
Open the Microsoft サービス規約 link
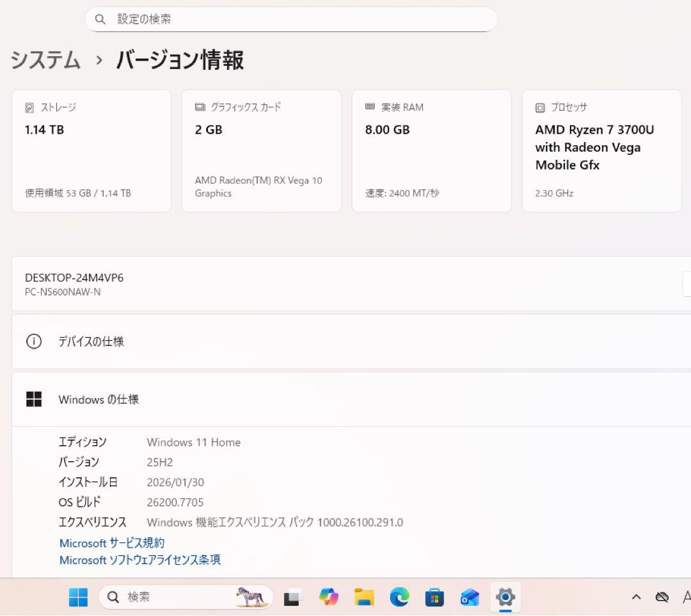coord(111,543)
